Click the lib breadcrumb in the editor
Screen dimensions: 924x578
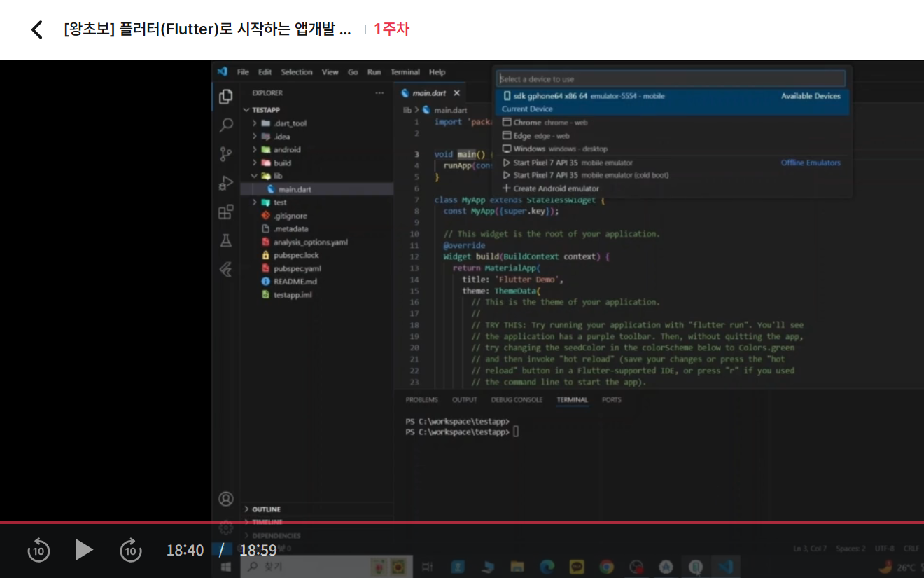tap(407, 110)
